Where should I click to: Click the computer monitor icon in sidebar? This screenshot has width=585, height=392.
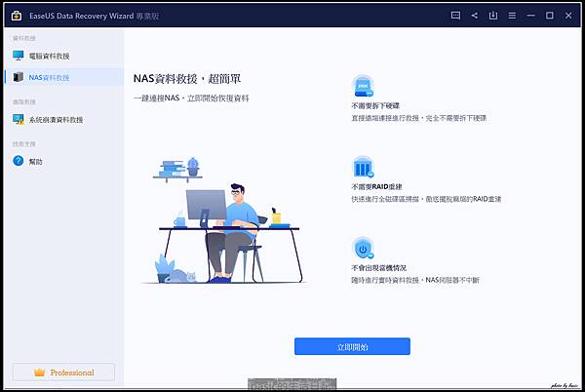[18, 56]
